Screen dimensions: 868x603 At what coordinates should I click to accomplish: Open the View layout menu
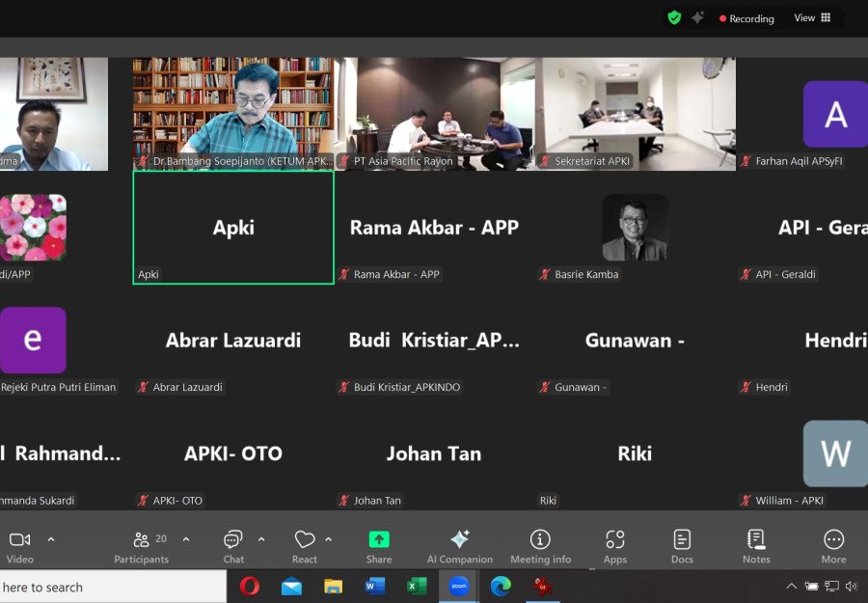tap(812, 17)
